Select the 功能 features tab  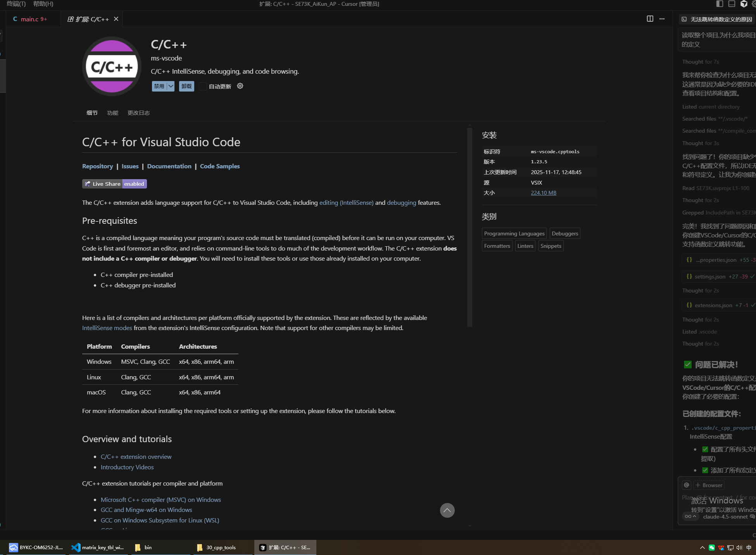pyautogui.click(x=112, y=113)
